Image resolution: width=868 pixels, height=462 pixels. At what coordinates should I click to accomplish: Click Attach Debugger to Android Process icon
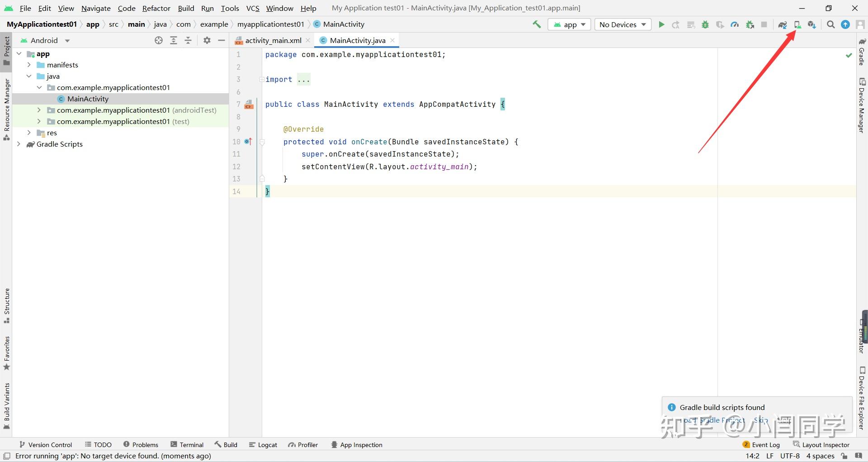(750, 24)
